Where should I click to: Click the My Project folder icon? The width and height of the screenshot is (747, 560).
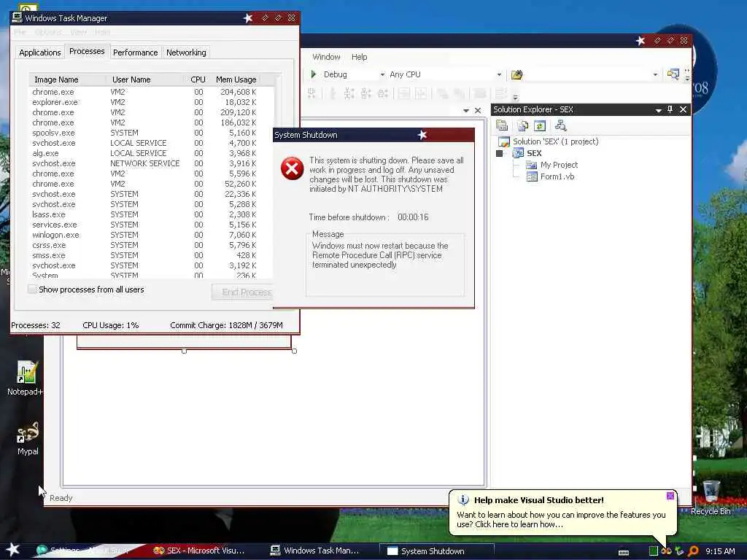coord(531,165)
